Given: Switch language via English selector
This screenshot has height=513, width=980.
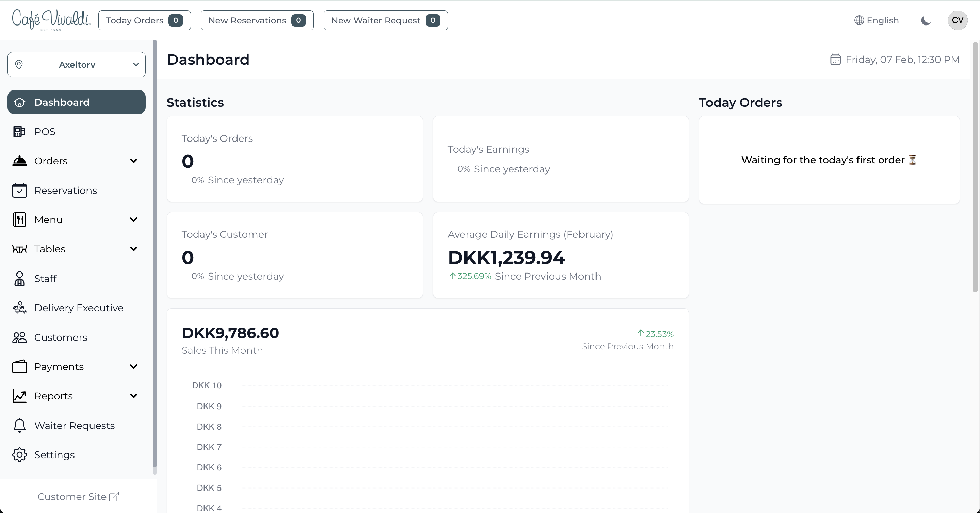Looking at the screenshot, I should click(876, 20).
